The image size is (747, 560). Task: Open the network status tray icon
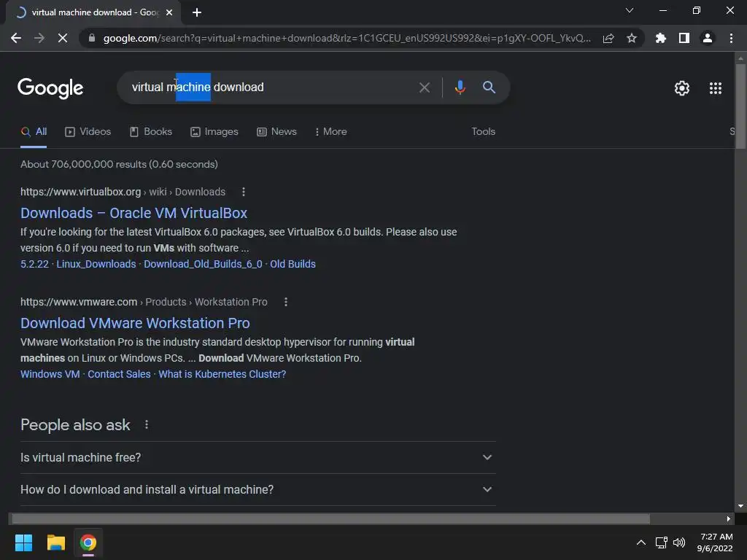tap(661, 542)
